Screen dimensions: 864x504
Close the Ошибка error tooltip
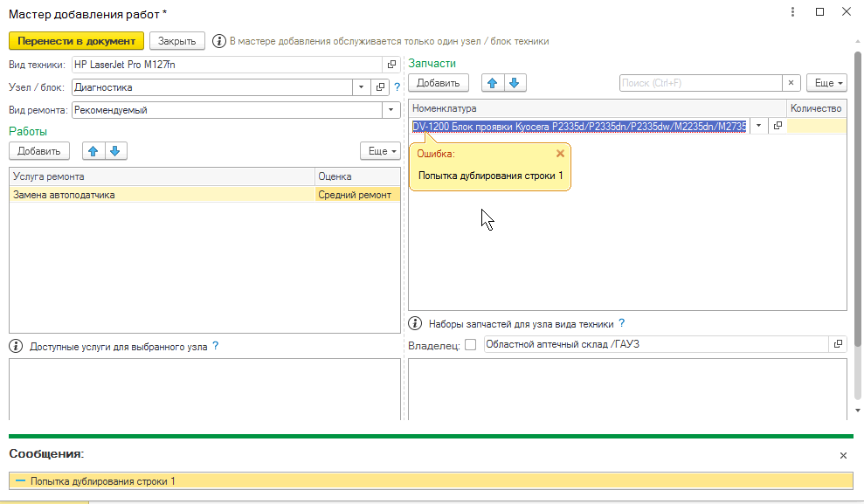pos(560,154)
